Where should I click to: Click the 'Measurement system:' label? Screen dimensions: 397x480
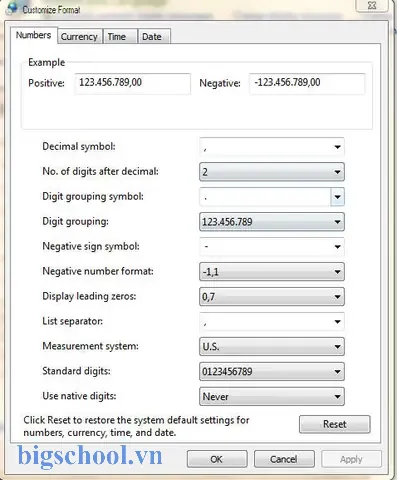coord(90,346)
